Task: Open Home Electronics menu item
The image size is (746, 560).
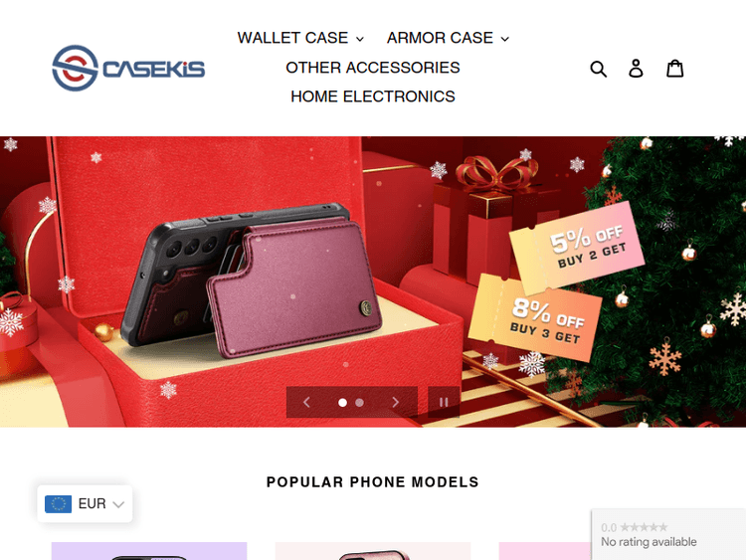Action: (x=373, y=96)
